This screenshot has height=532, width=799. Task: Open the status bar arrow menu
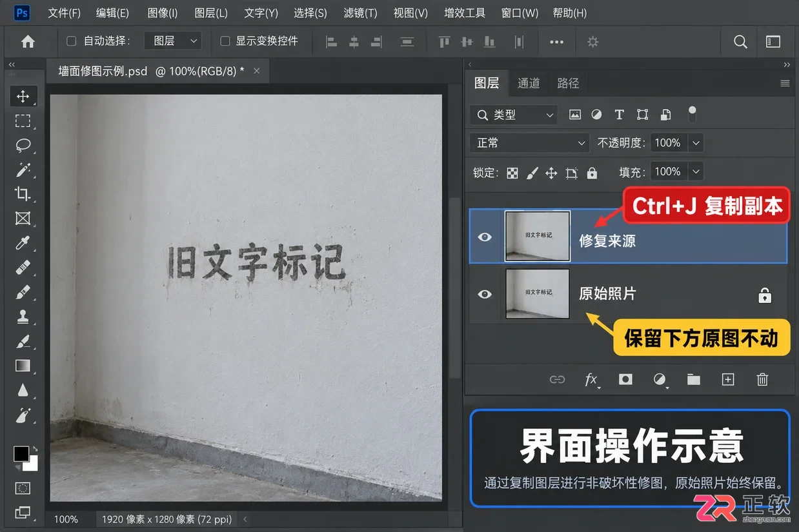tap(245, 519)
